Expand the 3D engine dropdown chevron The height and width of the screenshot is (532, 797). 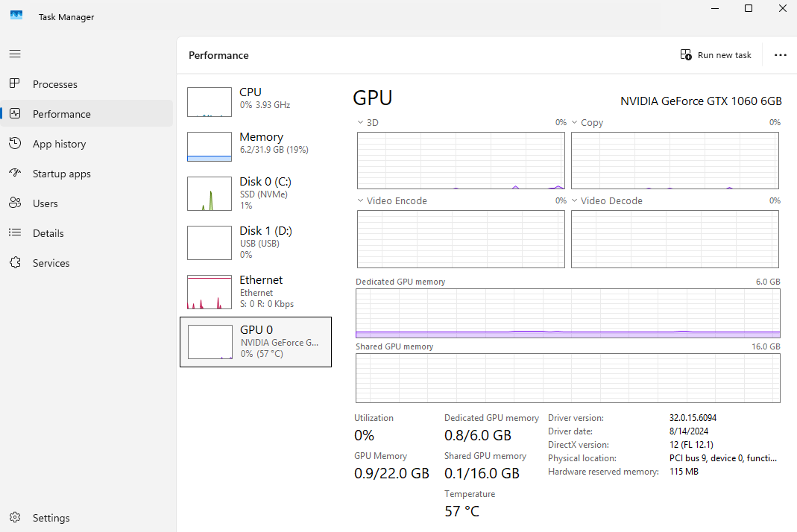360,122
